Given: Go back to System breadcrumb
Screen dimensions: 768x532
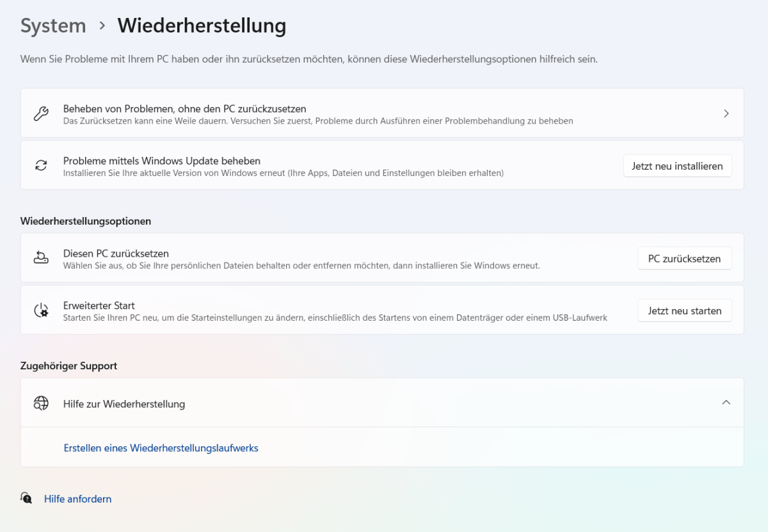Looking at the screenshot, I should click(53, 26).
